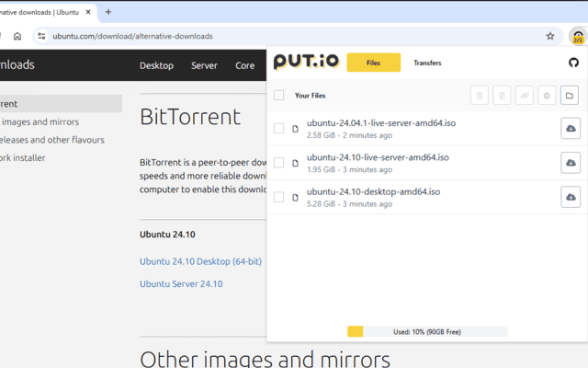Open the Ubuntu 24.10 Desktop (64-bit) torrent link
This screenshot has height=368, width=588.
point(200,261)
